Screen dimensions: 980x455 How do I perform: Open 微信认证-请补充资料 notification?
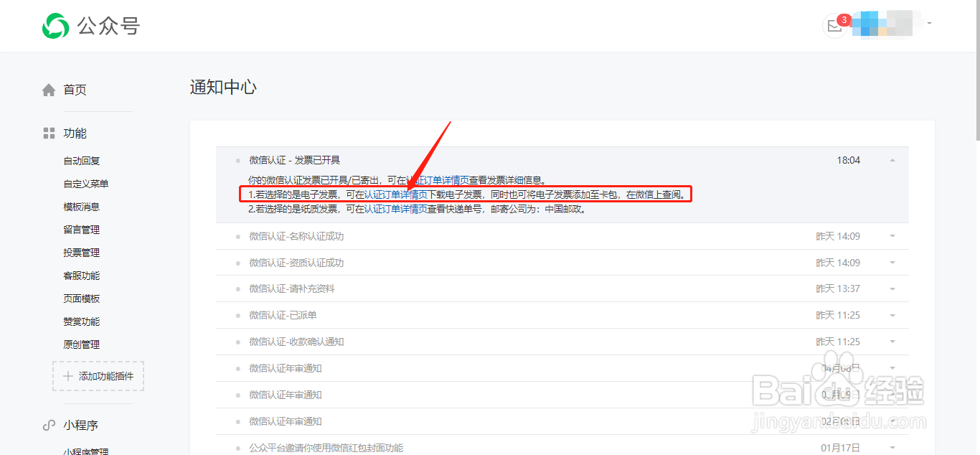(292, 289)
